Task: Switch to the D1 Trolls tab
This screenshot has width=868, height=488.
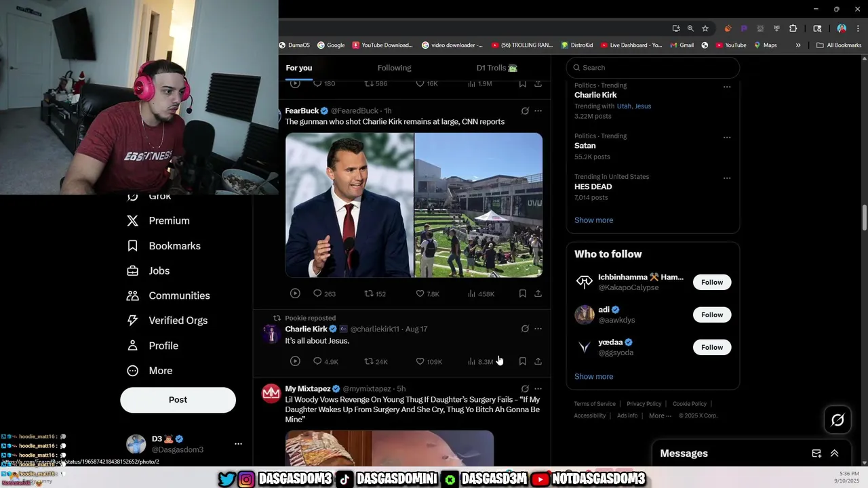Action: coord(497,68)
